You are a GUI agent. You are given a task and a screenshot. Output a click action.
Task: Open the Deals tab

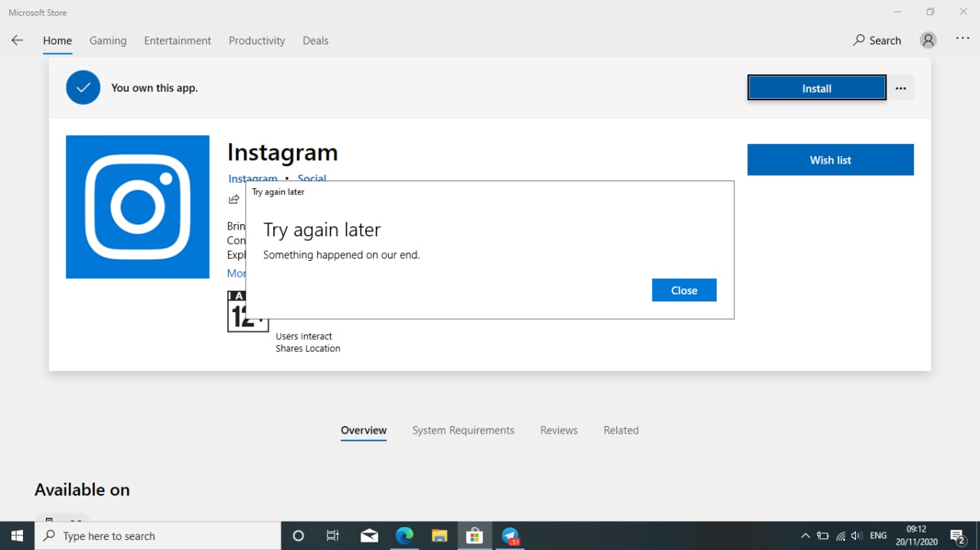click(x=315, y=41)
